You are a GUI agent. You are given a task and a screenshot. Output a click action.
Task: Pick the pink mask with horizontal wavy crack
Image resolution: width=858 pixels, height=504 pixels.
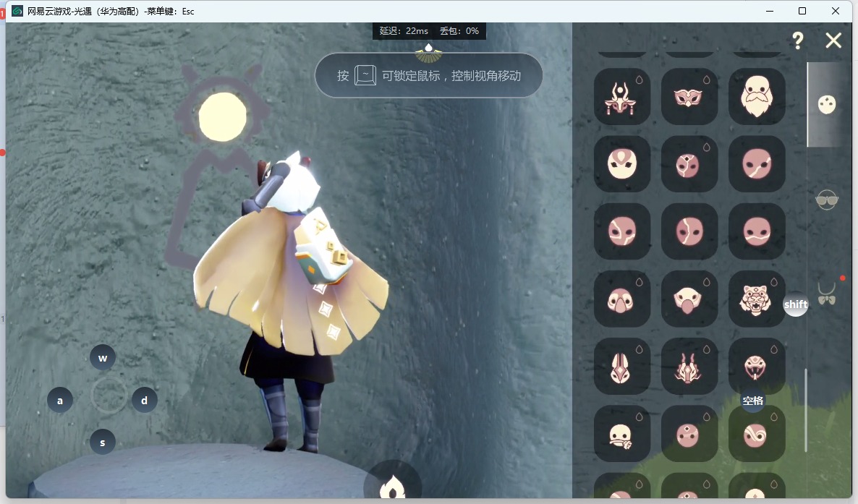point(757,231)
